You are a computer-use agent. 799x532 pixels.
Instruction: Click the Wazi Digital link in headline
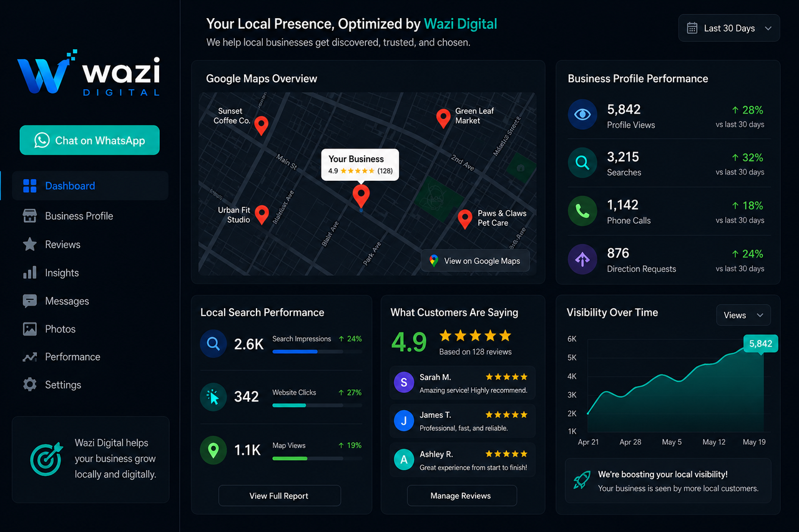(x=461, y=24)
